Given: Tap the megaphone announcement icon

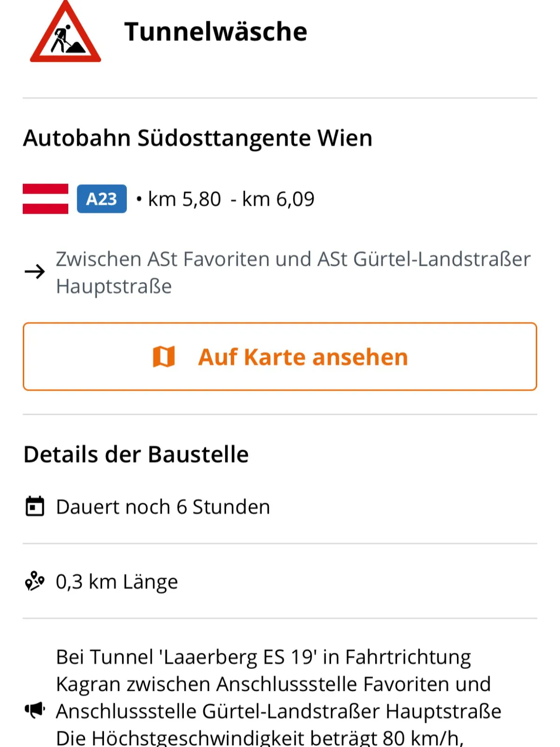Looking at the screenshot, I should [35, 709].
